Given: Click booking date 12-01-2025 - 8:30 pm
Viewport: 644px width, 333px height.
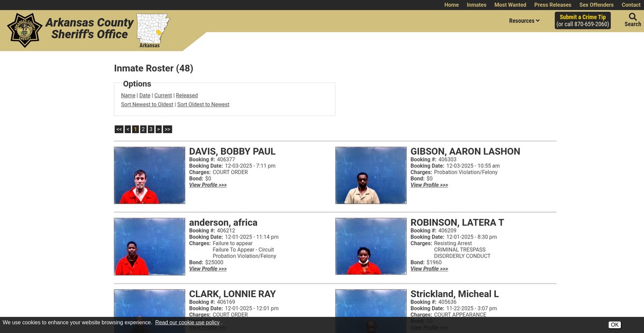Looking at the screenshot, I should pyautogui.click(x=472, y=237).
